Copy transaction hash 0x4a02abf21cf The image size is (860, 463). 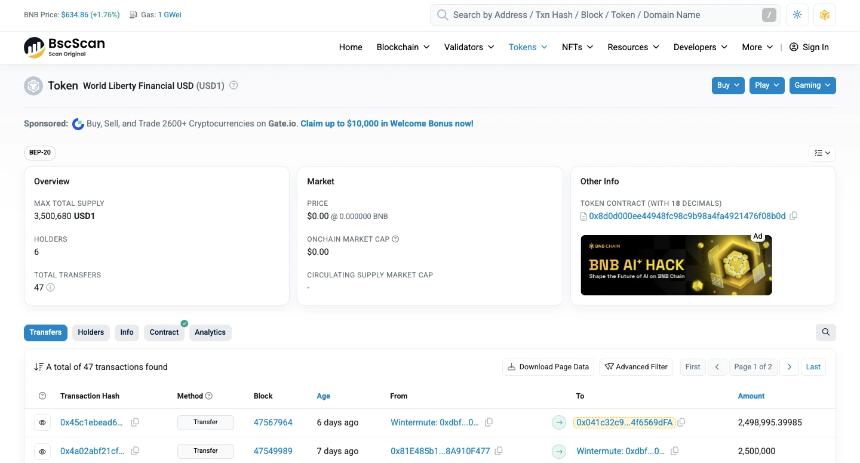[x=135, y=451]
